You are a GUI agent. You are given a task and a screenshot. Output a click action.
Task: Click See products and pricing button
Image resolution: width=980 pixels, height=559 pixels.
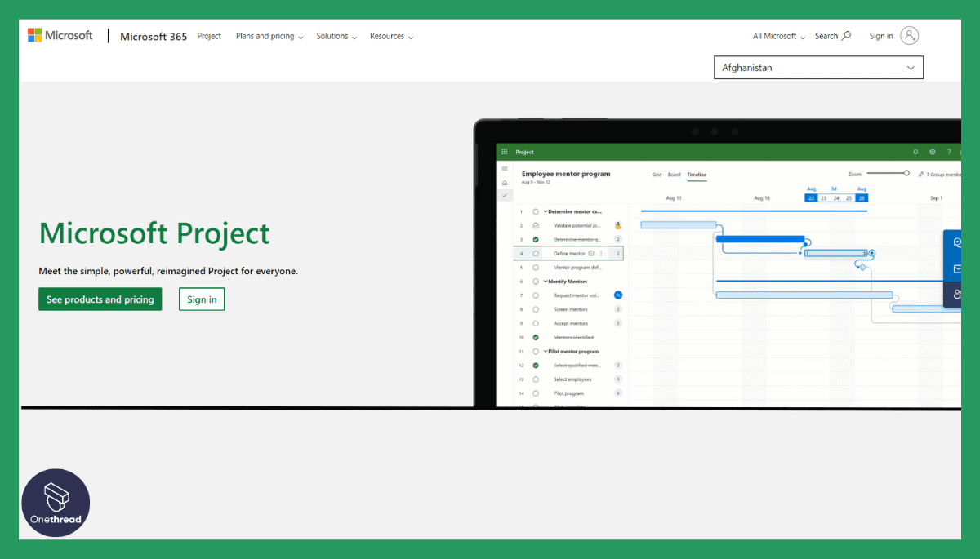tap(100, 299)
